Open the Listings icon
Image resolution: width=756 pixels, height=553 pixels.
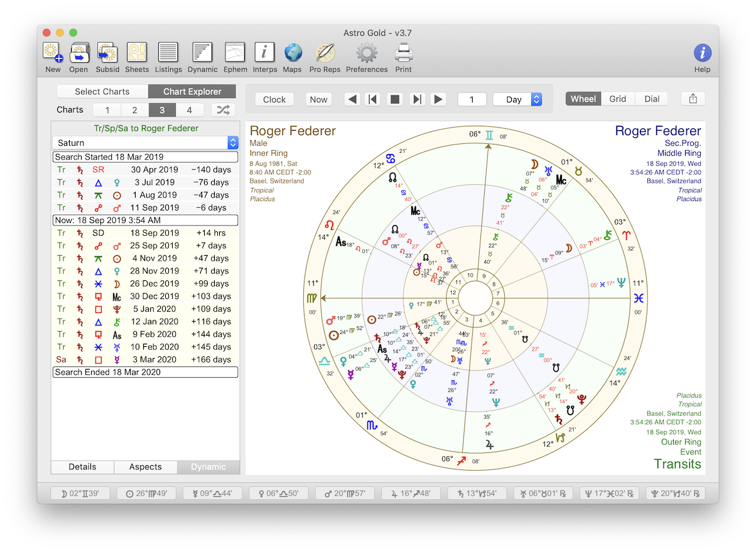(x=168, y=53)
